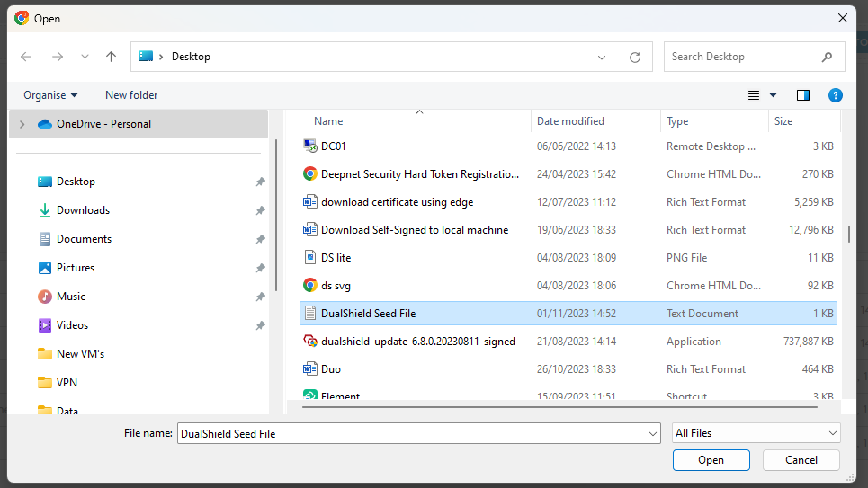Refresh the Desktop folder listing
Image resolution: width=868 pixels, height=488 pixels.
click(x=634, y=57)
